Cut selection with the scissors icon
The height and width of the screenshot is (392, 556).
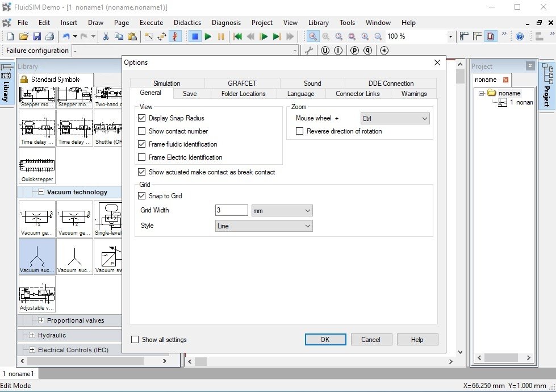106,36
